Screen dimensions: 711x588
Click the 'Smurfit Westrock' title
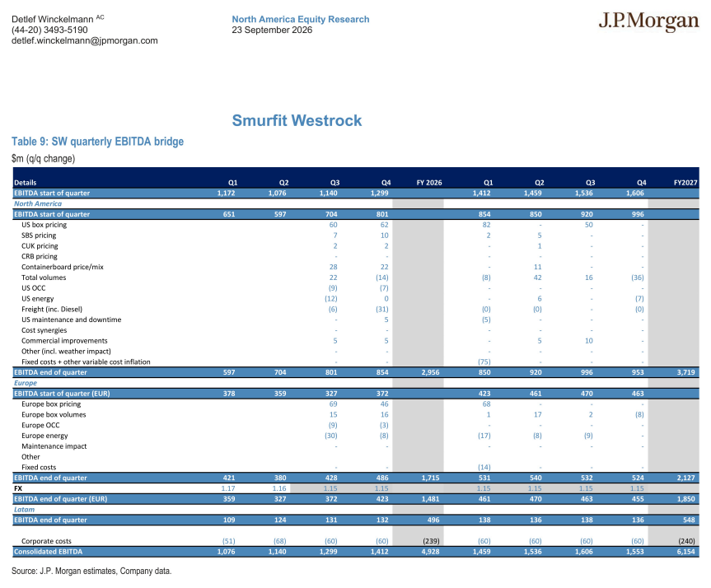point(297,120)
